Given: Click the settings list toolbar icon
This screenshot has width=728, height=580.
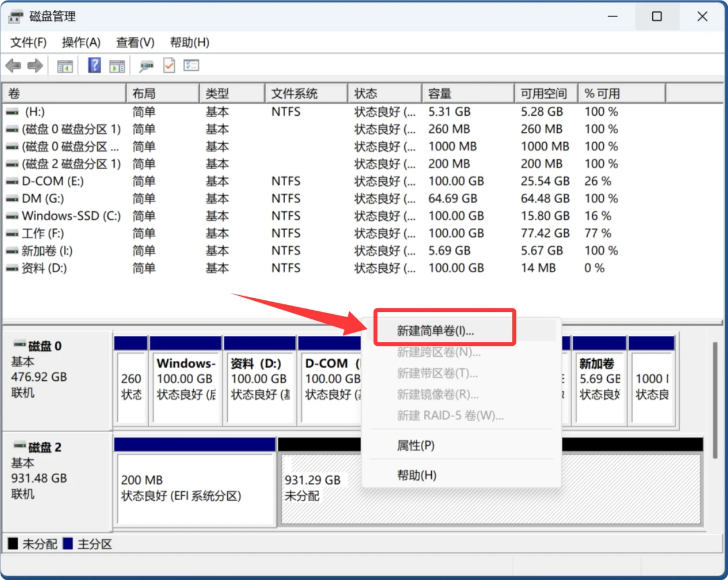Looking at the screenshot, I should 191,66.
